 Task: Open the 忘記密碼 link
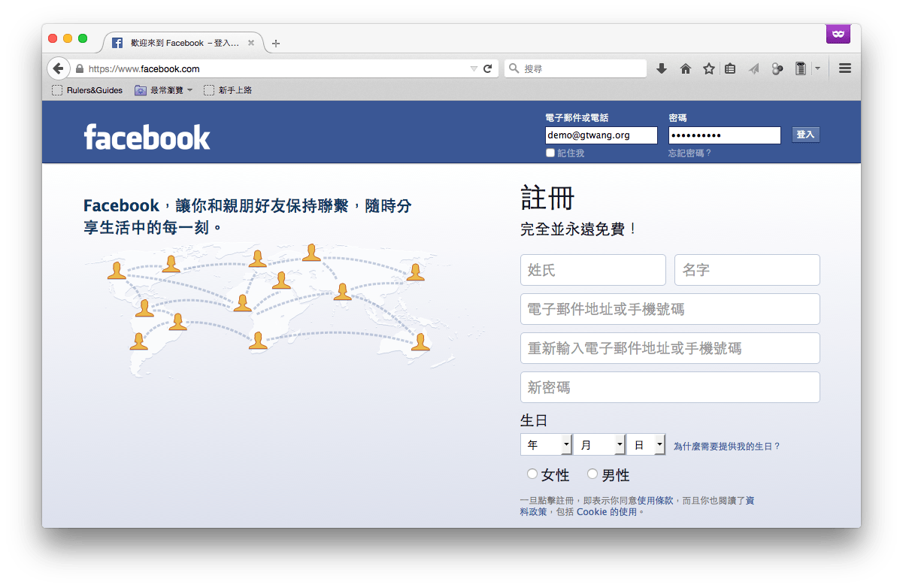pyautogui.click(x=689, y=153)
